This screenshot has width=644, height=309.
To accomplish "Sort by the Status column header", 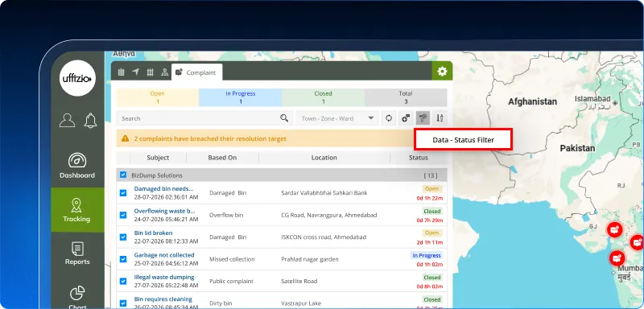I will click(x=418, y=158).
